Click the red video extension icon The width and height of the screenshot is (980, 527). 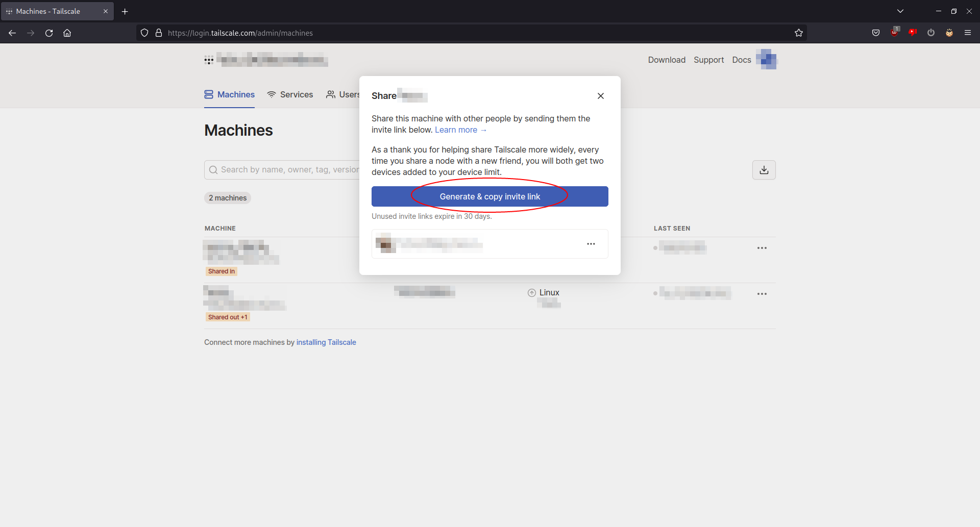[x=913, y=33]
